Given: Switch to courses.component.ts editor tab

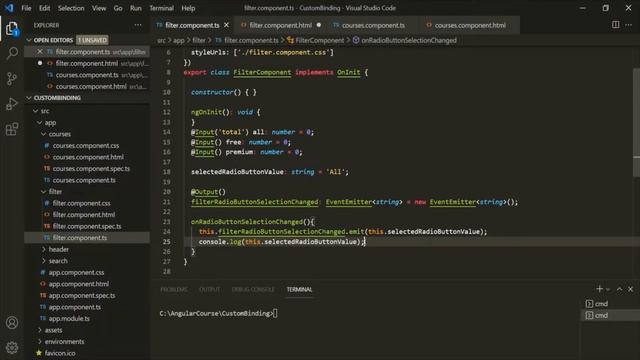Looking at the screenshot, I should point(373,25).
